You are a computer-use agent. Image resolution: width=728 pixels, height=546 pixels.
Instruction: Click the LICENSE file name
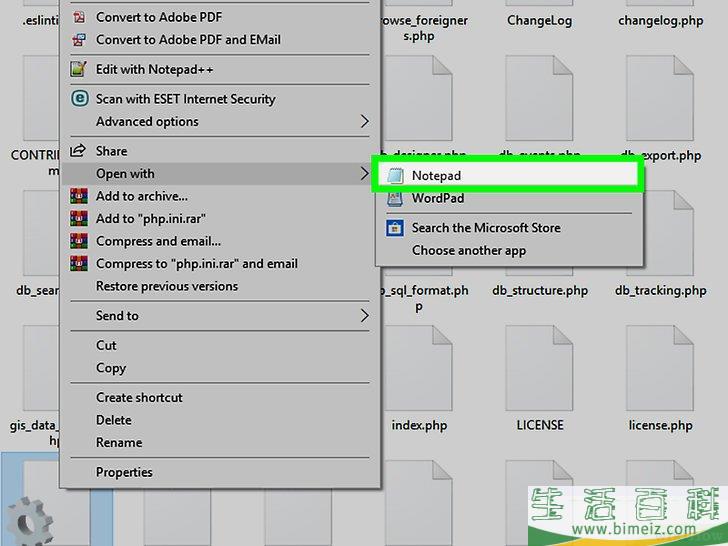[x=540, y=425]
